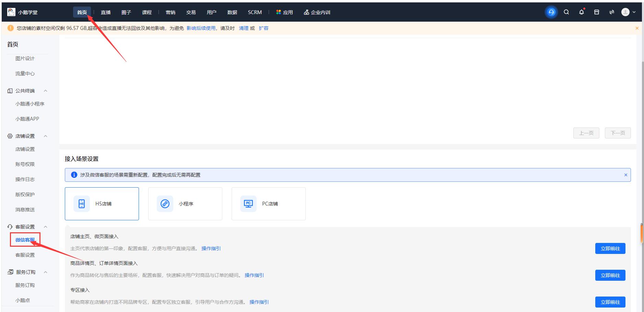Open the user avatar account menu

pos(628,12)
